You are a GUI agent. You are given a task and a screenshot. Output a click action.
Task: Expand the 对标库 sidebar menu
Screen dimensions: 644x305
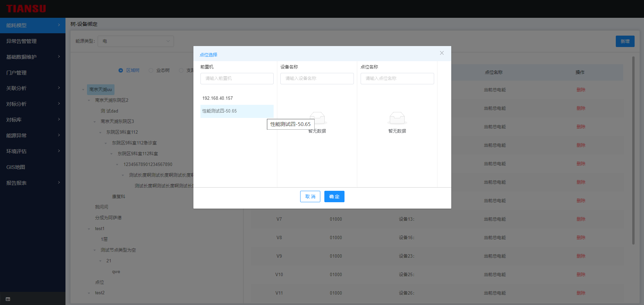(33, 120)
